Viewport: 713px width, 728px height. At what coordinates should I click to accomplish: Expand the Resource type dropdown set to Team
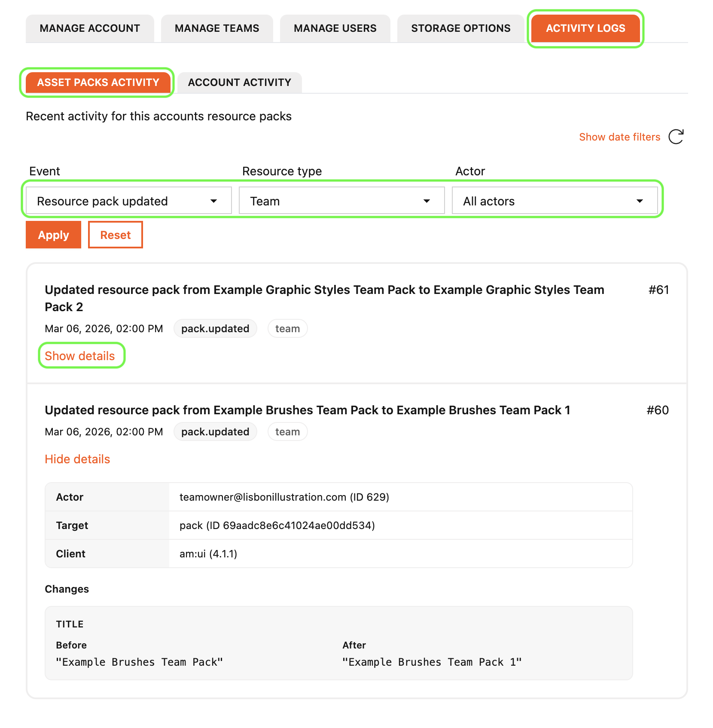(341, 201)
